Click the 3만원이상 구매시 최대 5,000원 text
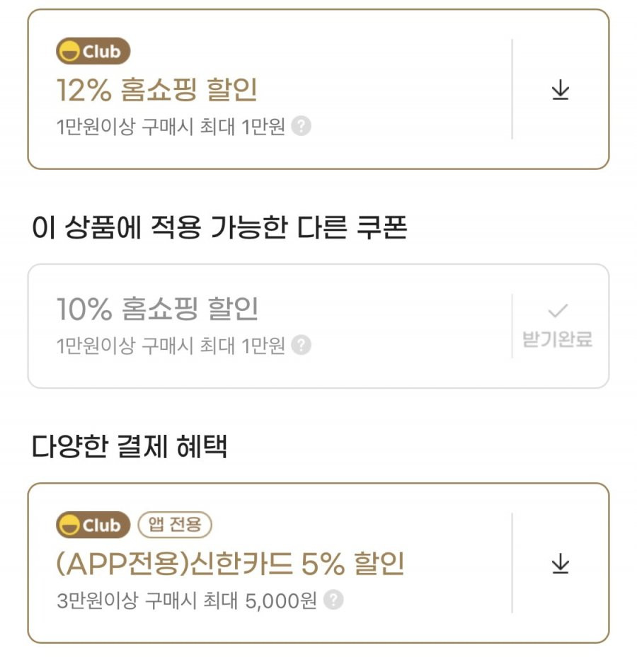This screenshot has width=637, height=672. coord(187,600)
